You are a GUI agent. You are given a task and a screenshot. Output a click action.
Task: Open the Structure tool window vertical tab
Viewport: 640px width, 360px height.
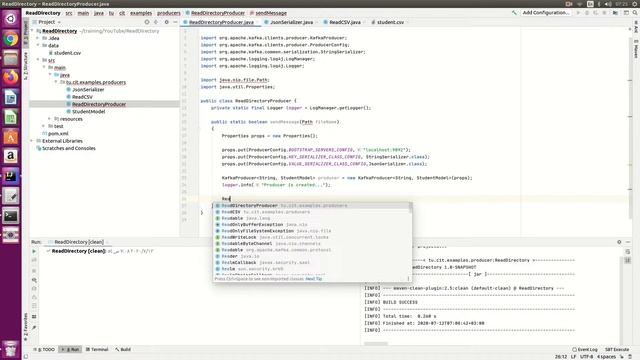point(26,65)
